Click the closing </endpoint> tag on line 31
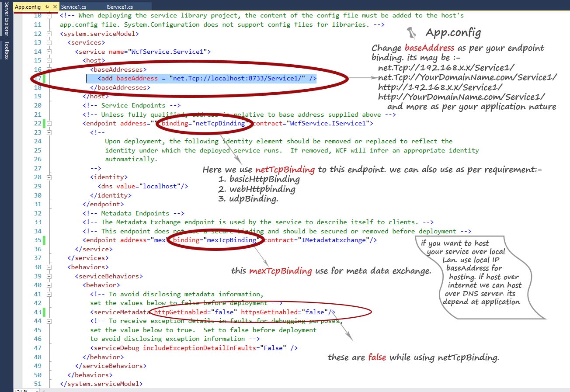Image resolution: width=570 pixels, height=392 pixels. [x=103, y=204]
